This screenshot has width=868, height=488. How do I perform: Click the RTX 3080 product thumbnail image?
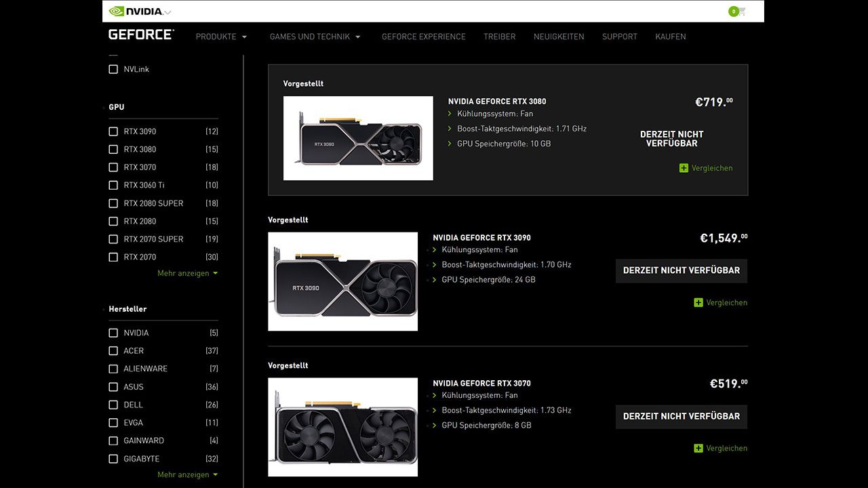(358, 138)
